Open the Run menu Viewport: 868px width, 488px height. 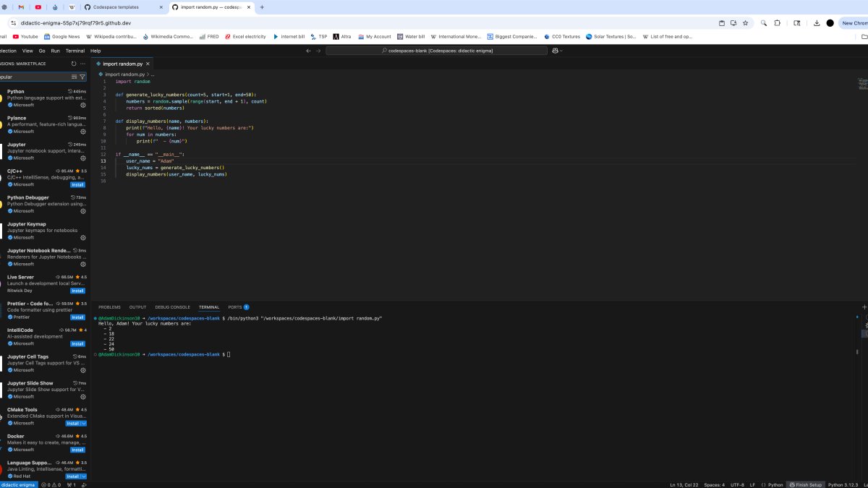click(x=55, y=51)
